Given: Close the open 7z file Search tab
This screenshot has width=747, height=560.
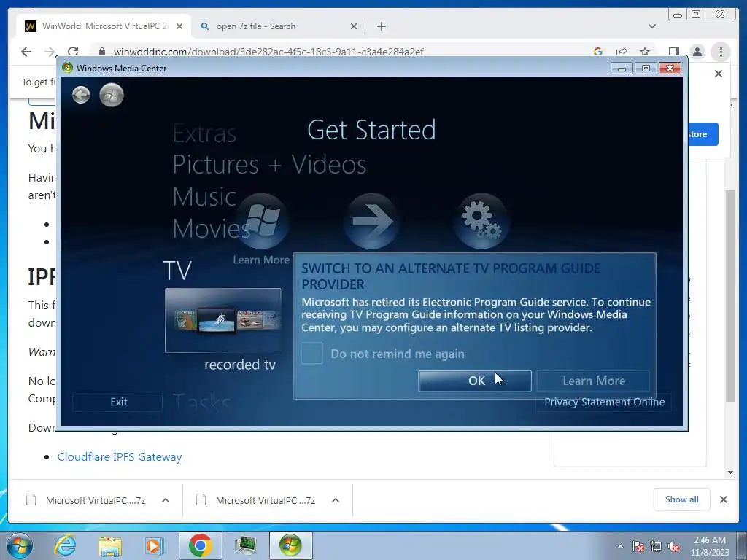Looking at the screenshot, I should [354, 27].
